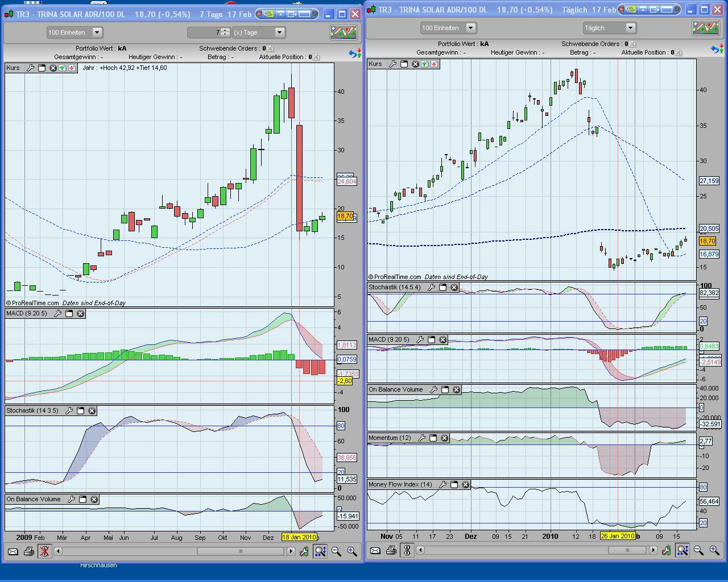Click the horizontal scrollbar thumb in the left chart
The image size is (728, 582).
point(240,551)
